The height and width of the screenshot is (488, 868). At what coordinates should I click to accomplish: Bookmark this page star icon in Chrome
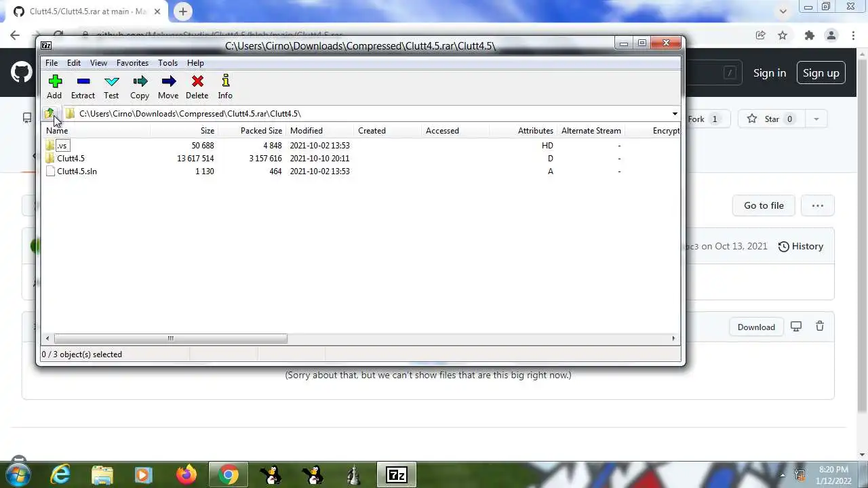[783, 35]
